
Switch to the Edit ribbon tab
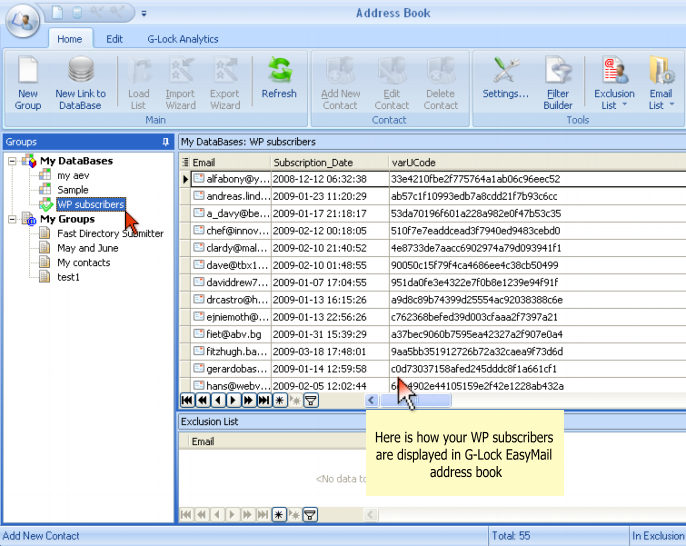point(115,39)
